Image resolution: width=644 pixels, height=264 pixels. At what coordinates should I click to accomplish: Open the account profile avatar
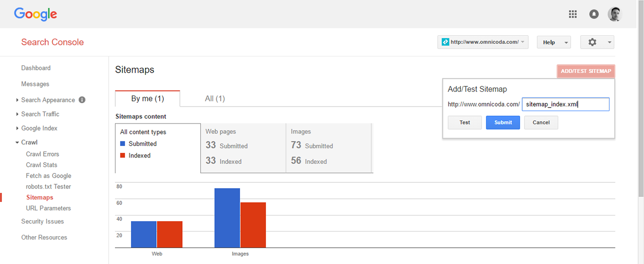click(x=615, y=14)
